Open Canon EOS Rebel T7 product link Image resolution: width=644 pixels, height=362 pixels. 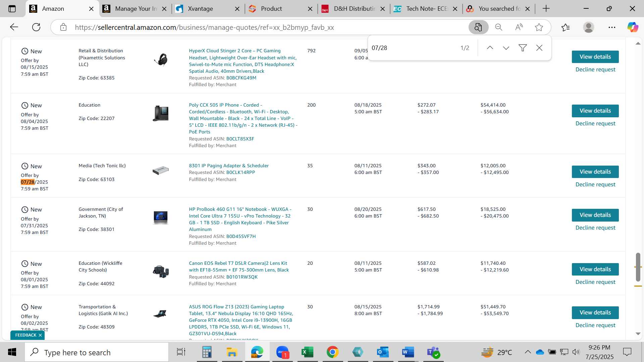click(238, 266)
